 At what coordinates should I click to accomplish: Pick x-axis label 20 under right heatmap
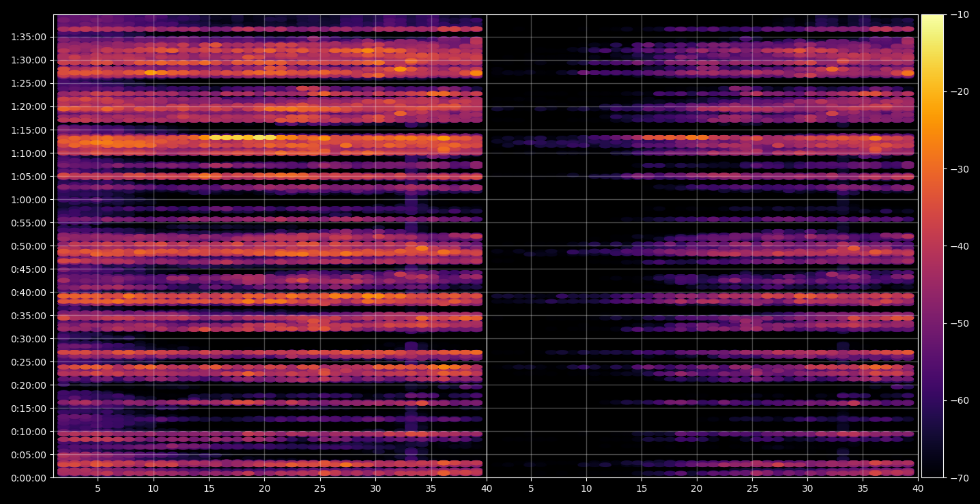[x=697, y=488]
